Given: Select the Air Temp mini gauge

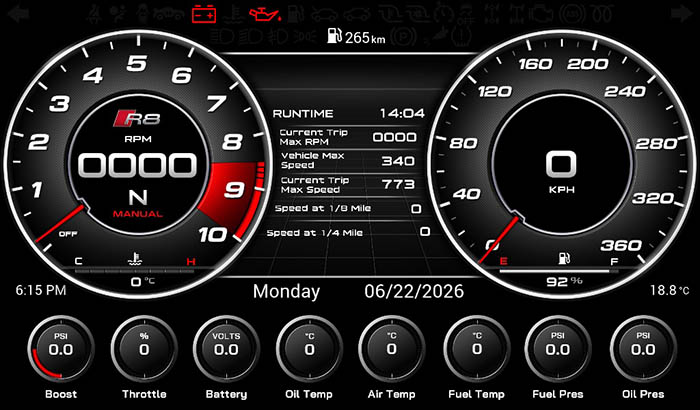Looking at the screenshot, I should (392, 348).
